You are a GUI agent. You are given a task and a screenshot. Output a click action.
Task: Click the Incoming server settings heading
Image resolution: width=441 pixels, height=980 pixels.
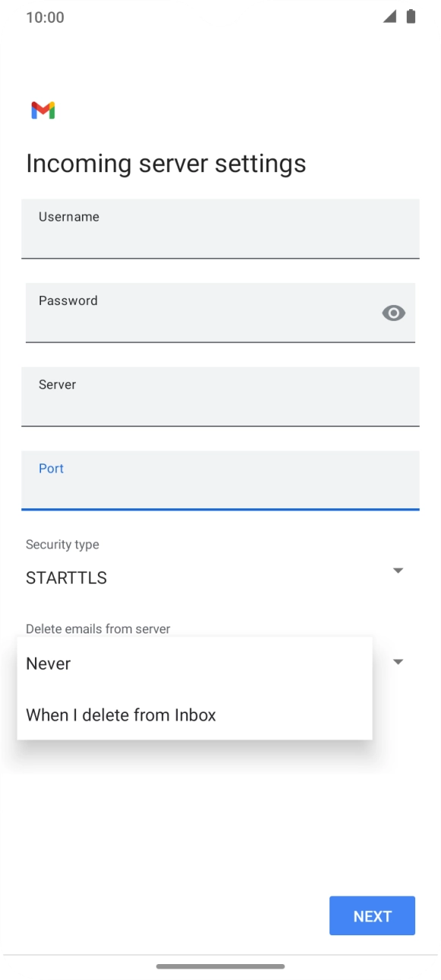165,163
